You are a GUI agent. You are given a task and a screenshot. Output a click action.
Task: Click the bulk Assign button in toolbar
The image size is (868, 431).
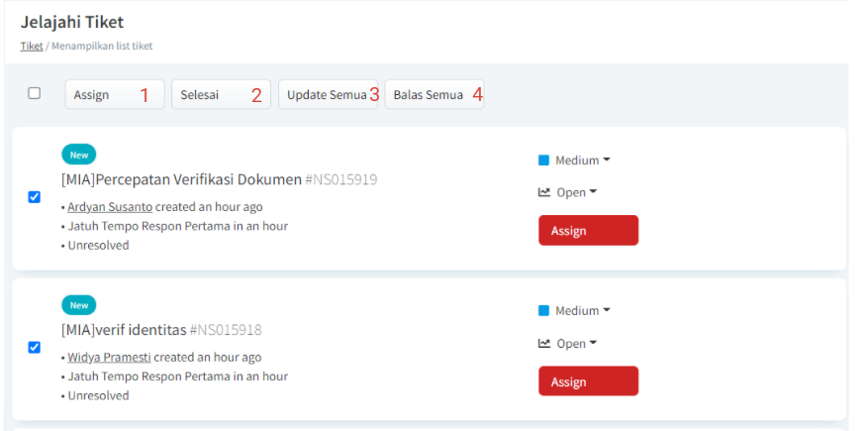[x=114, y=95]
